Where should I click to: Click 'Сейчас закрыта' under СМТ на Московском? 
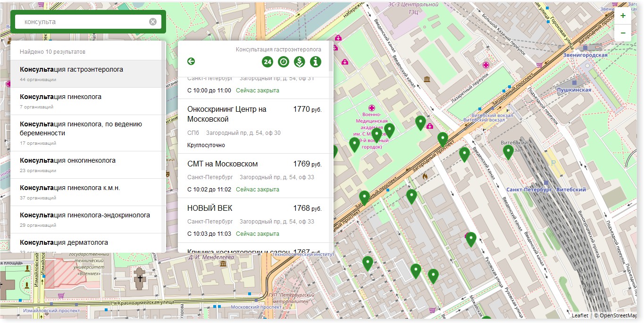(x=258, y=190)
